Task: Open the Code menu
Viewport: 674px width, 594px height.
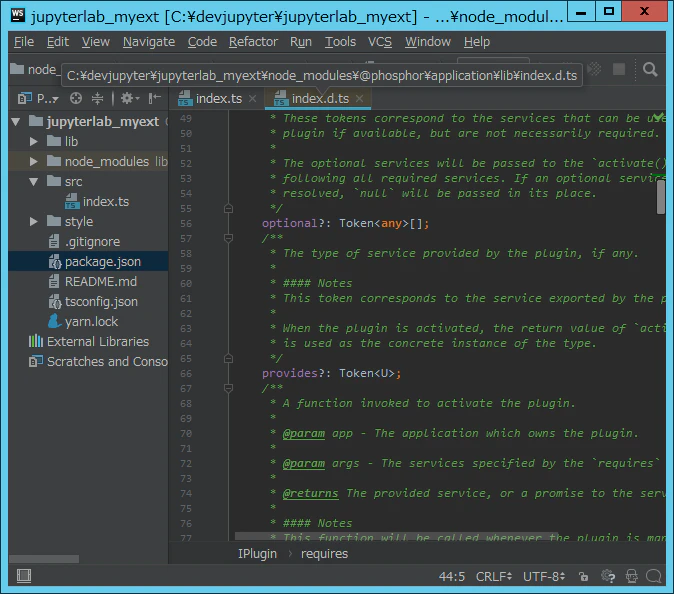Action: click(x=202, y=42)
